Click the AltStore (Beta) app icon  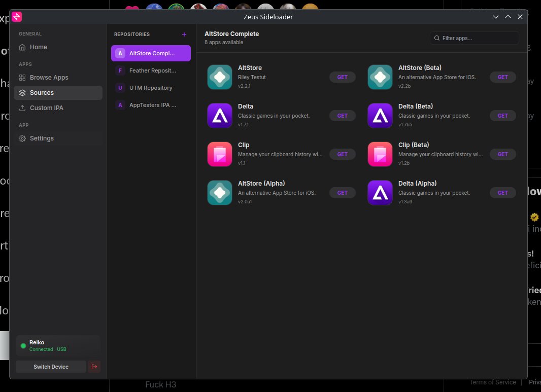tap(380, 77)
